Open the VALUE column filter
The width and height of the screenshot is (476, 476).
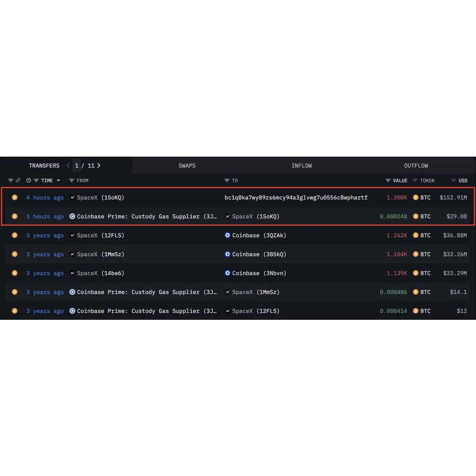point(388,180)
